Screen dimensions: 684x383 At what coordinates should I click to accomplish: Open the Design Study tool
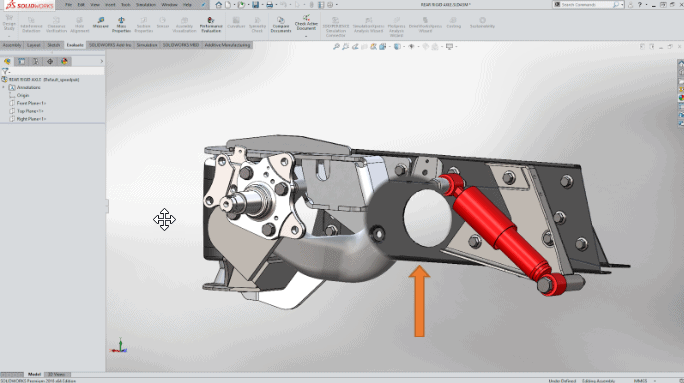[x=9, y=23]
